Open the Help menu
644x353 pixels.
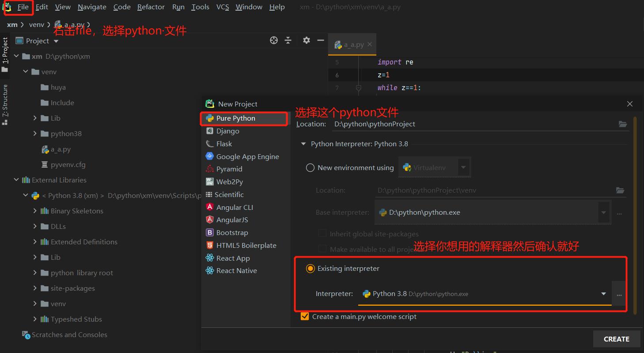click(277, 7)
